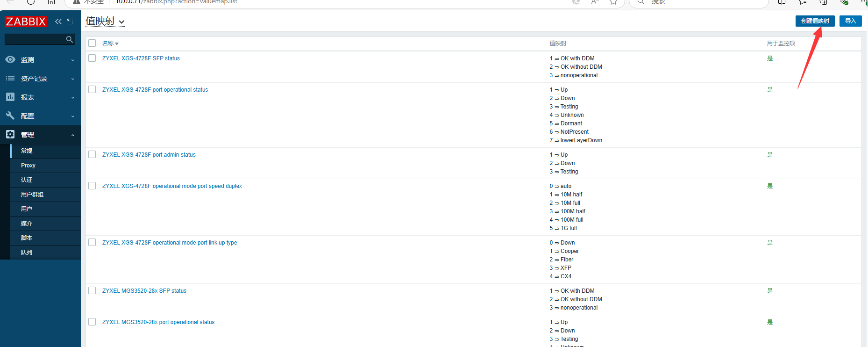This screenshot has width=868, height=347.
Task: Tick the select-all checkbox in header
Action: point(92,43)
